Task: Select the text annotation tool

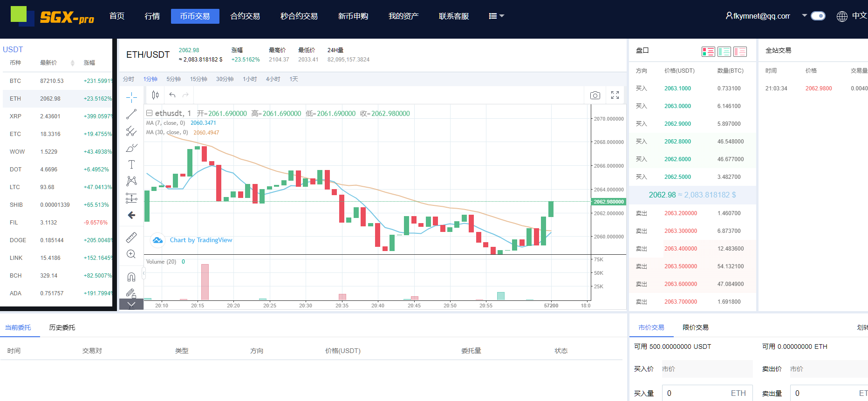Action: pyautogui.click(x=131, y=164)
